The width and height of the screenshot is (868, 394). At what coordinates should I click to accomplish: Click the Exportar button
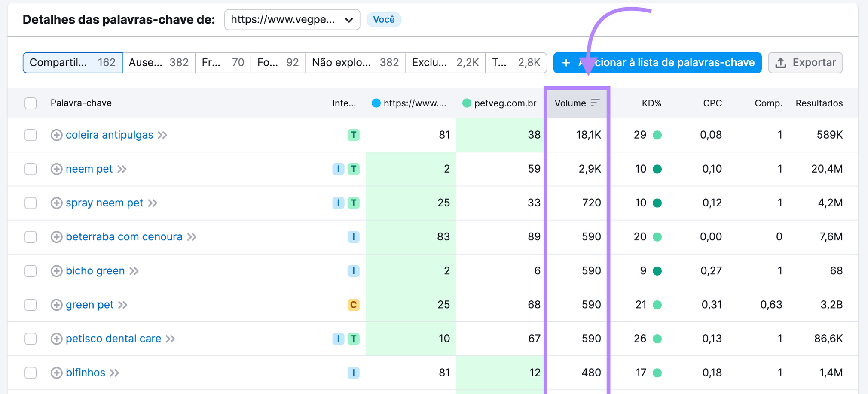pyautogui.click(x=805, y=63)
